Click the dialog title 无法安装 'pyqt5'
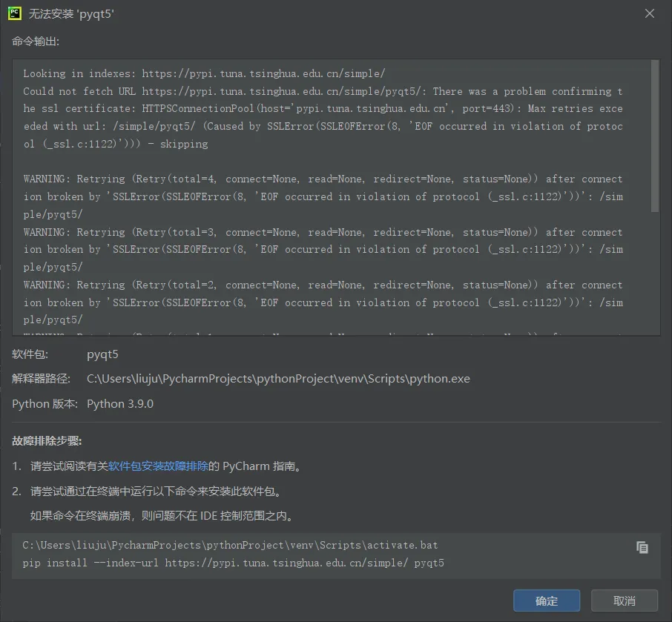Image resolution: width=672 pixels, height=622 pixels. click(x=71, y=13)
